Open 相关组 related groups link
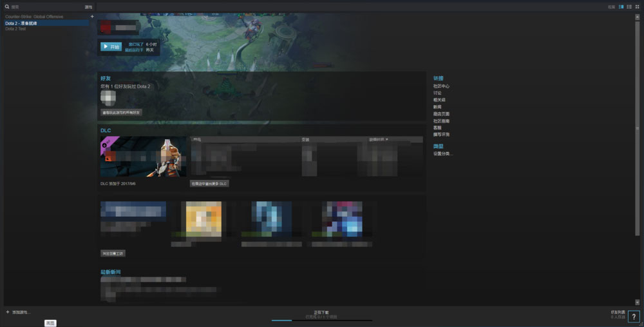This screenshot has width=644, height=327. 439,100
